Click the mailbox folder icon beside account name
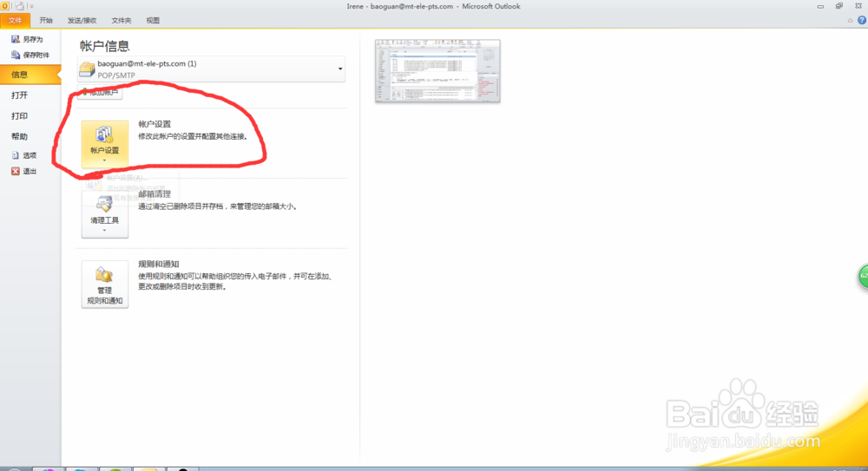The width and height of the screenshot is (868, 471). pyautogui.click(x=87, y=69)
